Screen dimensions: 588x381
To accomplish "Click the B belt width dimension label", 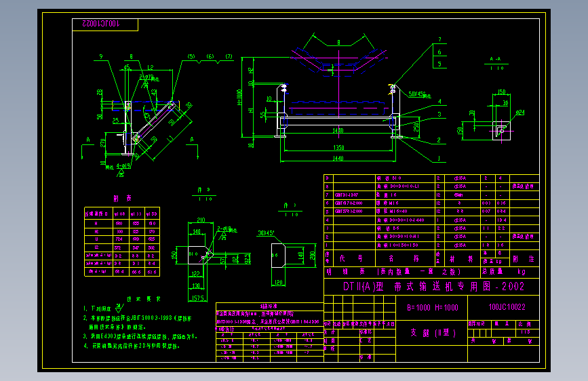I will click(x=338, y=43).
